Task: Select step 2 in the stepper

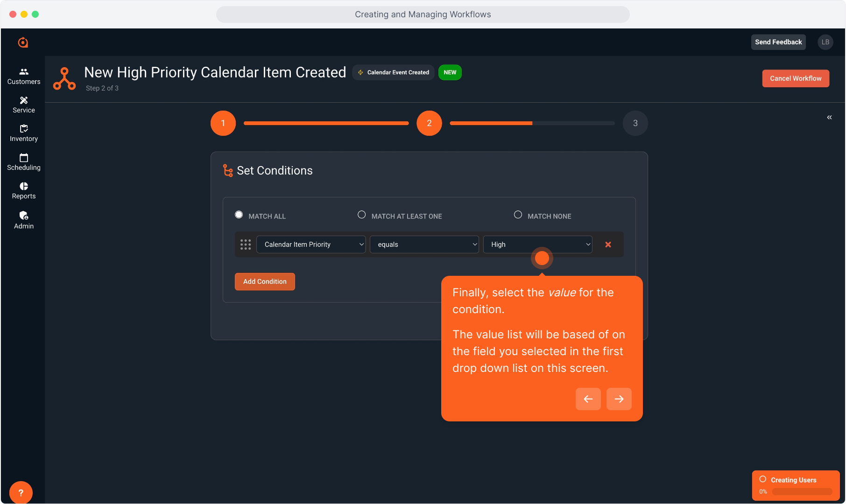Action: pos(429,123)
